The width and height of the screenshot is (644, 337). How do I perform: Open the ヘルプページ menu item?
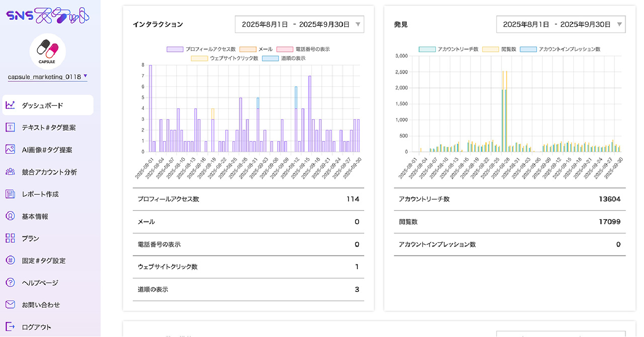pos(40,283)
